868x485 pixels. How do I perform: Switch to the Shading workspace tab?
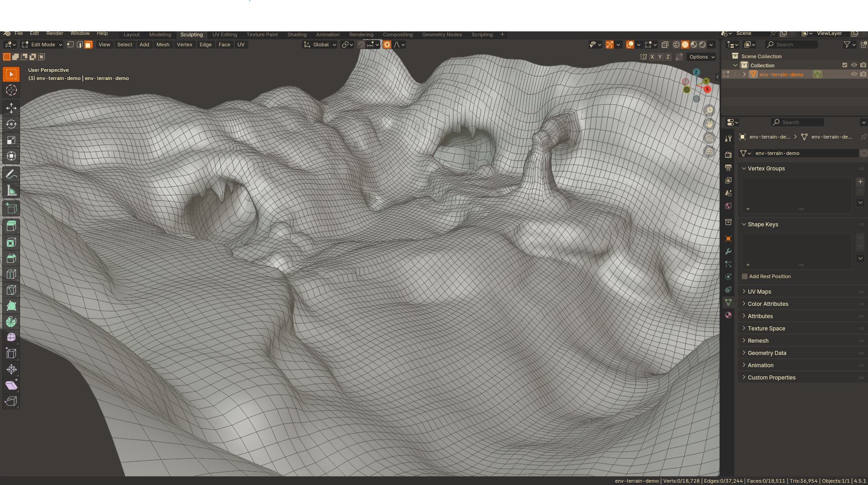(x=296, y=34)
